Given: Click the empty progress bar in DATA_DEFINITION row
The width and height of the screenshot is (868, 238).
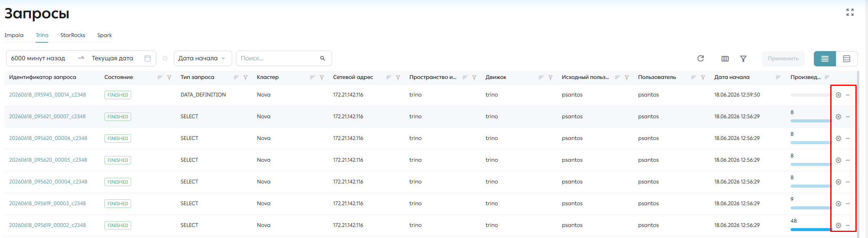Looking at the screenshot, I should (x=810, y=95).
